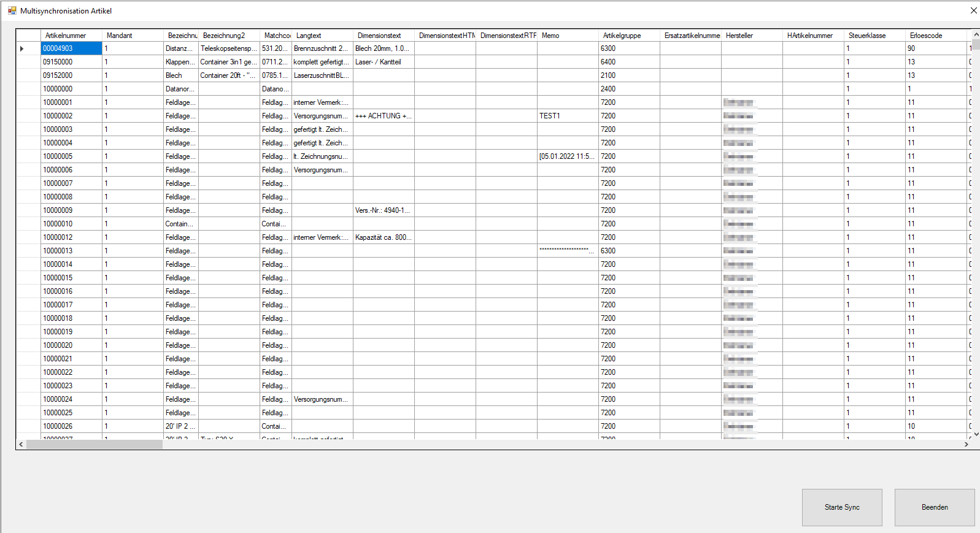Screen dimensions: 980x533
Task: Click the Steuerklasse column header
Action: click(874, 36)
